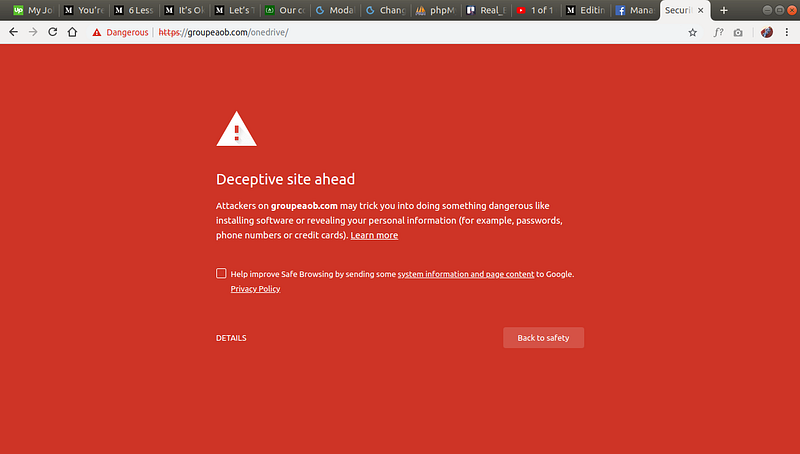
Task: Click the forward navigation arrow
Action: [33, 32]
